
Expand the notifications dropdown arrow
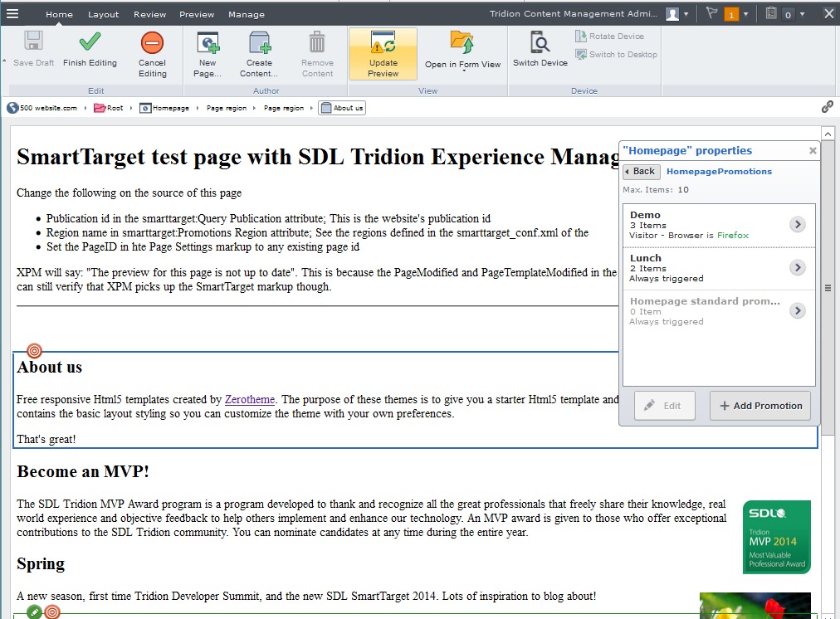745,14
